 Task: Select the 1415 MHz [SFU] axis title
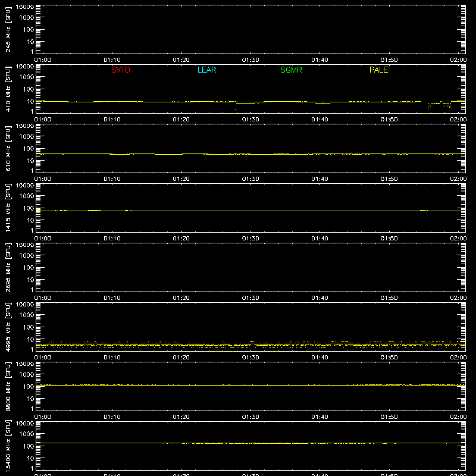coord(8,208)
